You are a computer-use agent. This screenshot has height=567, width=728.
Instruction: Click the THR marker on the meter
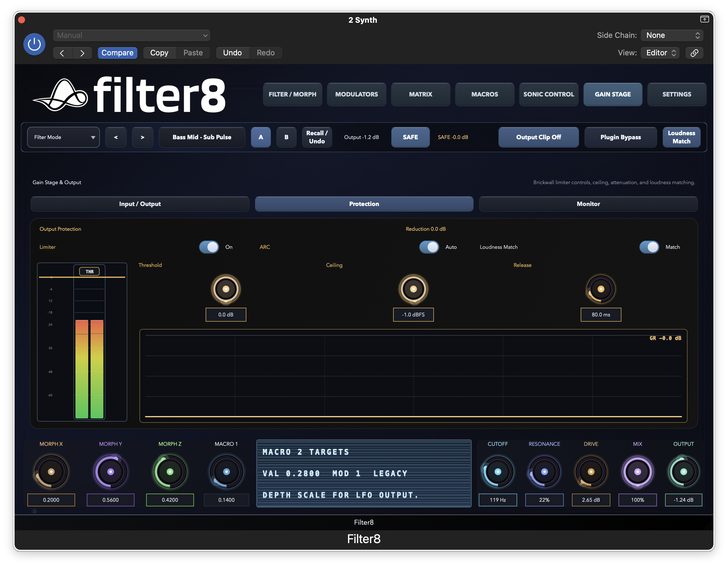pos(89,272)
